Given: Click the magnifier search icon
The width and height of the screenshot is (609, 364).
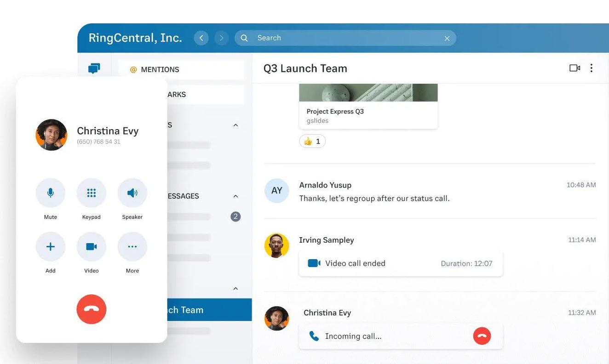Looking at the screenshot, I should (244, 38).
